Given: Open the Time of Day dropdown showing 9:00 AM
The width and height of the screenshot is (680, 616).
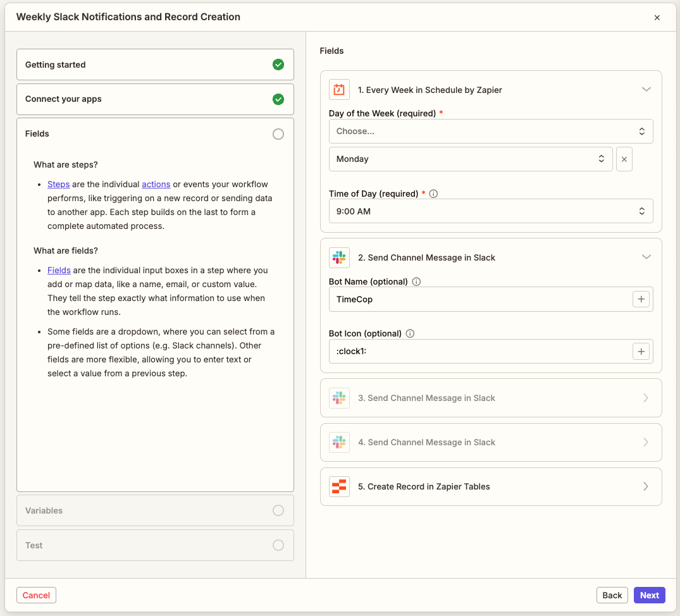Looking at the screenshot, I should click(491, 211).
